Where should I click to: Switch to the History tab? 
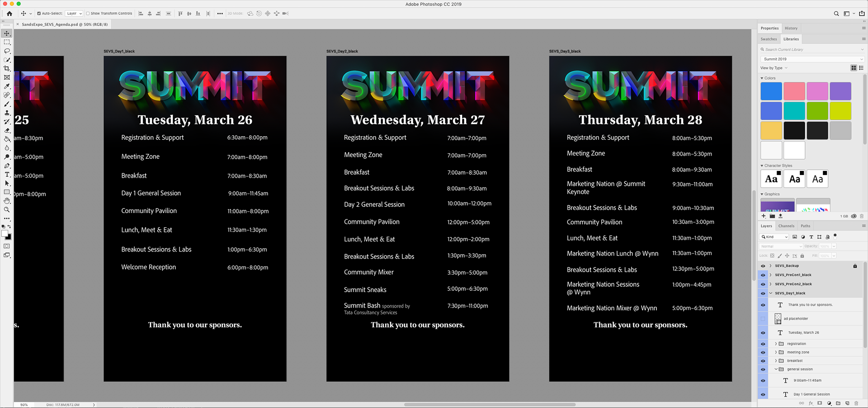pyautogui.click(x=791, y=28)
